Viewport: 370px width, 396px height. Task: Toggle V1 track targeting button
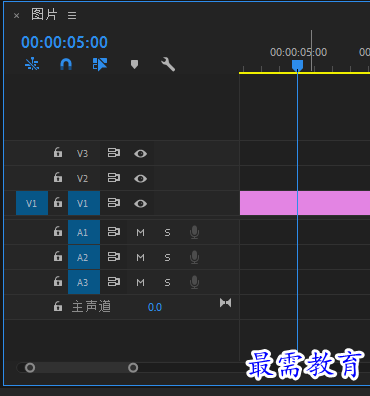pyautogui.click(x=84, y=203)
